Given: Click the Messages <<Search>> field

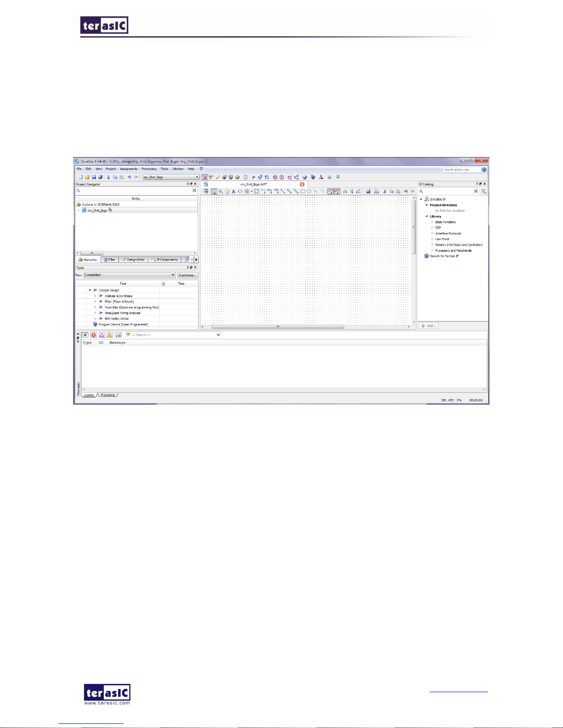Looking at the screenshot, I should pyautogui.click(x=172, y=335).
